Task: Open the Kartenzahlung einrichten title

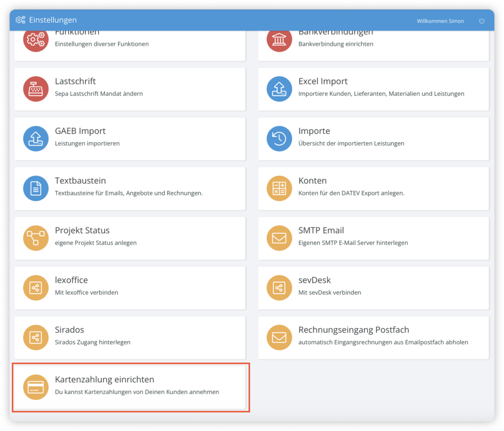Action: click(x=104, y=379)
